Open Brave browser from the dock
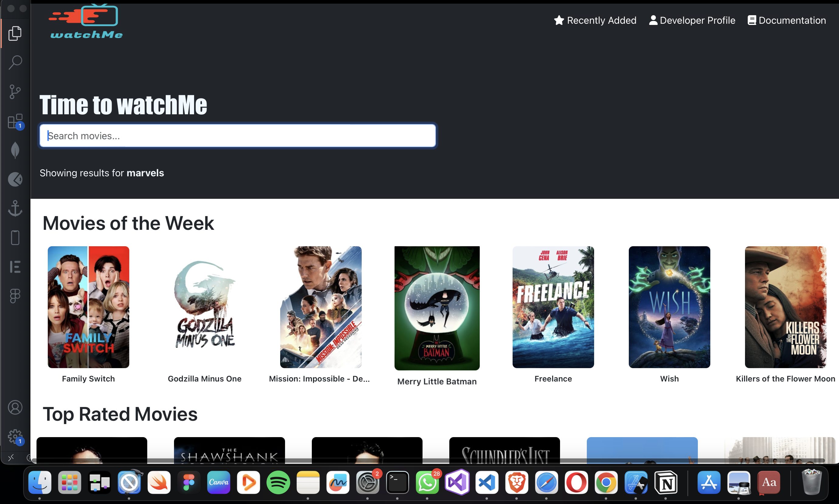This screenshot has height=504, width=839. click(x=517, y=482)
